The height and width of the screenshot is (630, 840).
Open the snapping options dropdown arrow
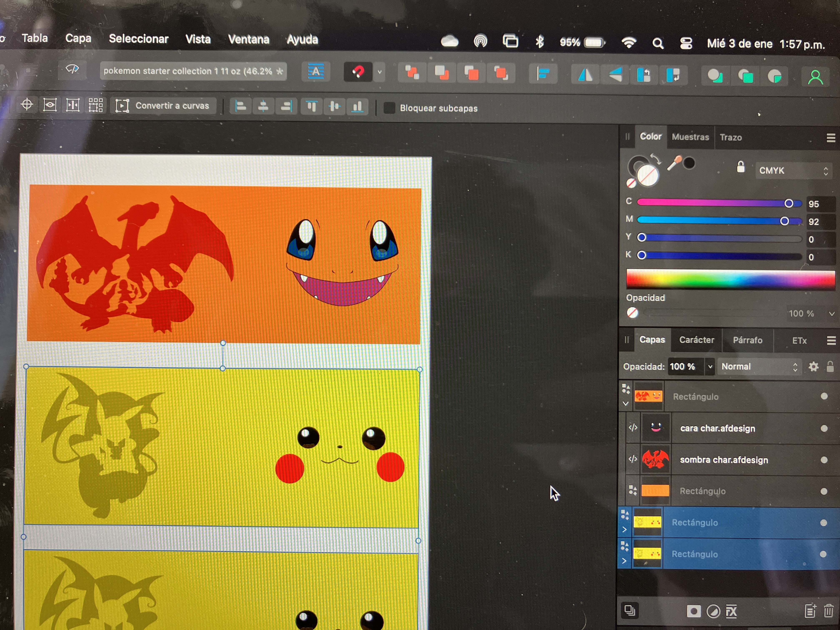(x=379, y=72)
